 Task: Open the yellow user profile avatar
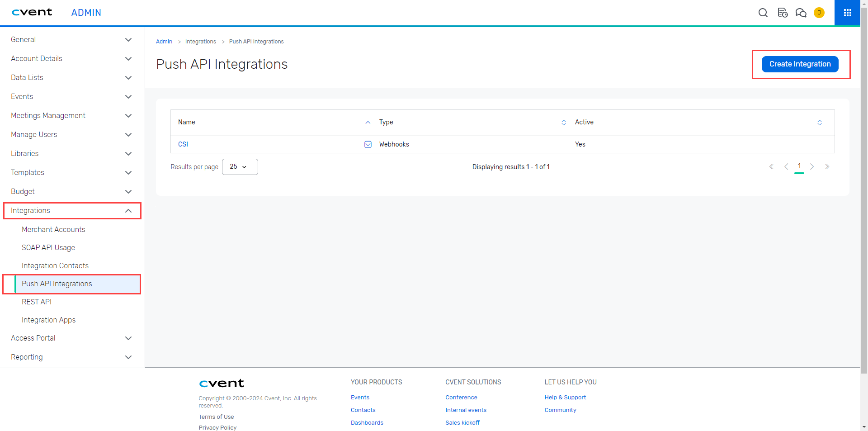tap(819, 13)
